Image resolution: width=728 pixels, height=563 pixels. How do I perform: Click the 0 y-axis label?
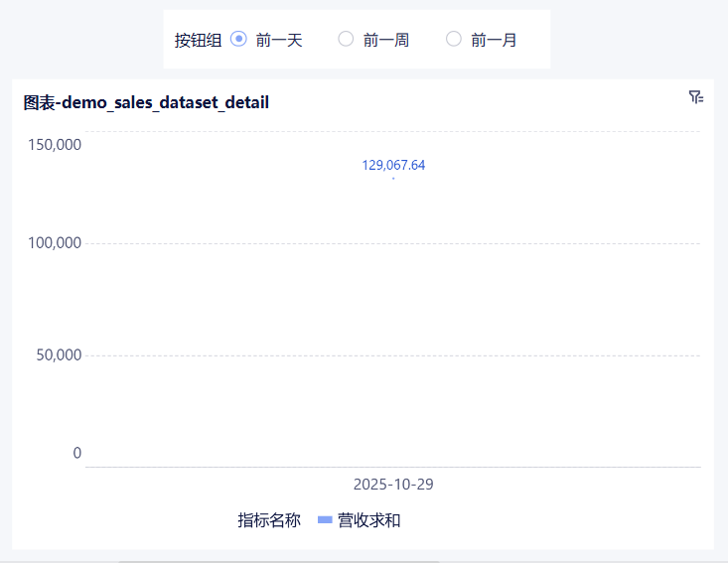tap(76, 454)
